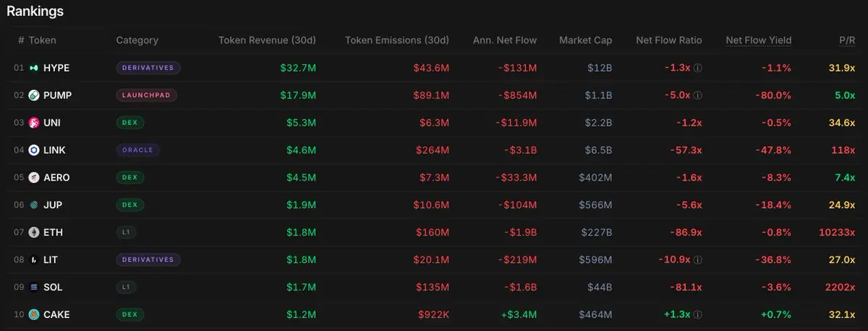This screenshot has width=868, height=331.
Task: Sort by Ann. Net Flow column
Action: pos(505,40)
